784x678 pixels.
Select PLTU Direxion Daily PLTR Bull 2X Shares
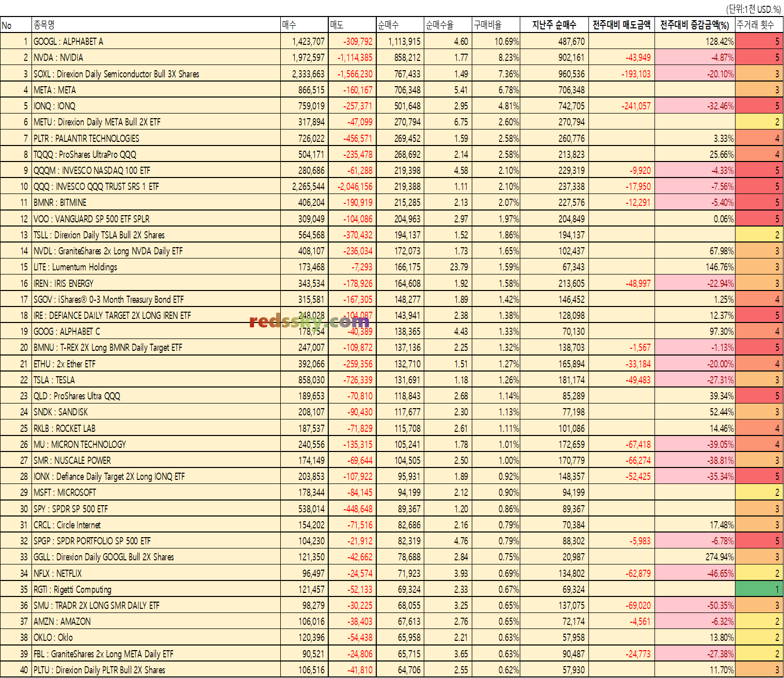[156, 670]
